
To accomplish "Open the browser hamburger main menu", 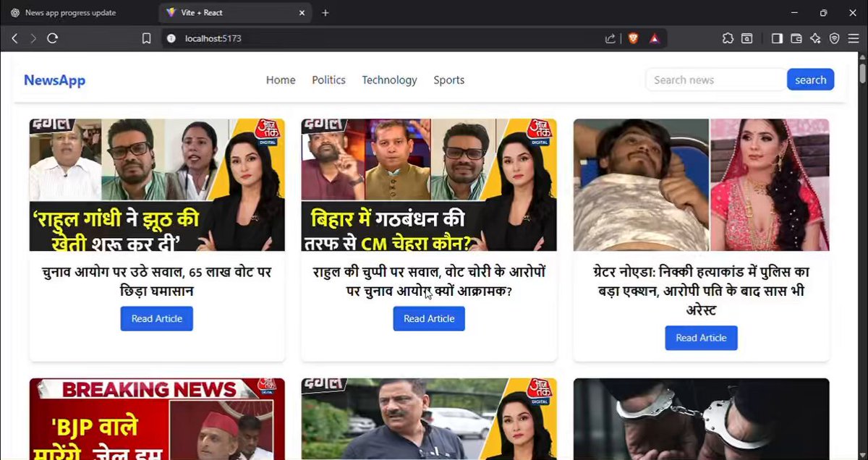I will pos(854,38).
